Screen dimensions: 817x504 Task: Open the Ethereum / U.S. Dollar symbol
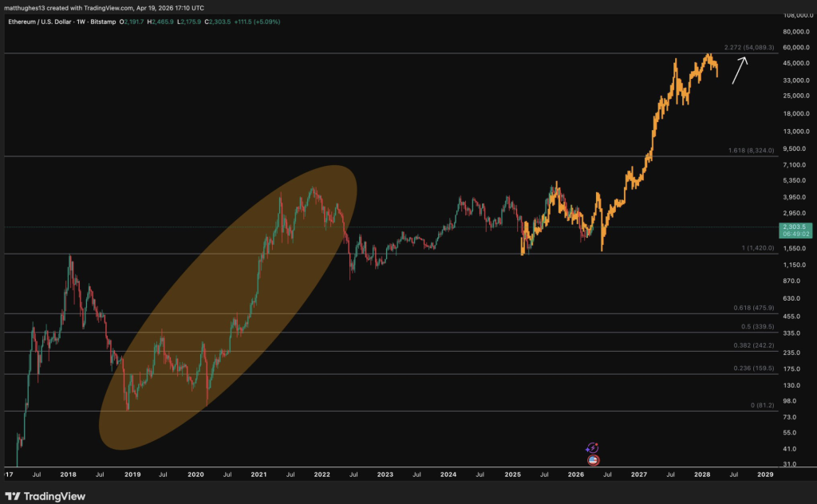40,23
